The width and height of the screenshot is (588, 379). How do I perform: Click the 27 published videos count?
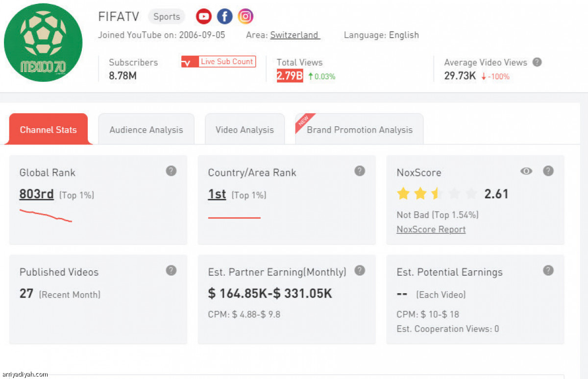click(x=26, y=293)
